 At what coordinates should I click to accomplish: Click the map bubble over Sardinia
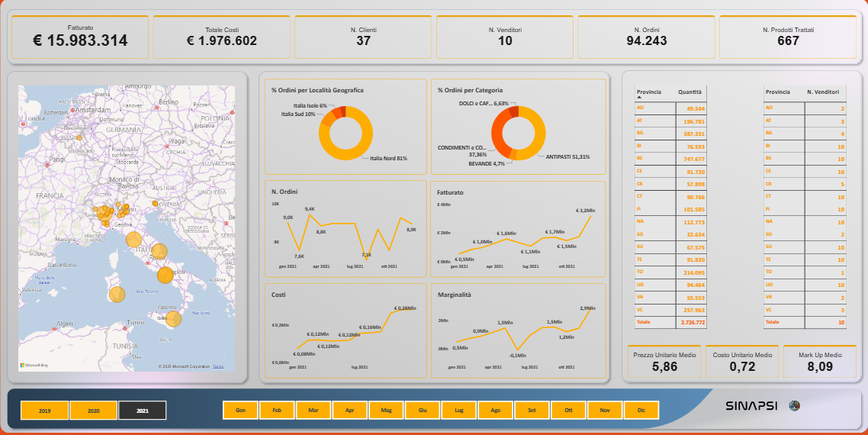[117, 294]
